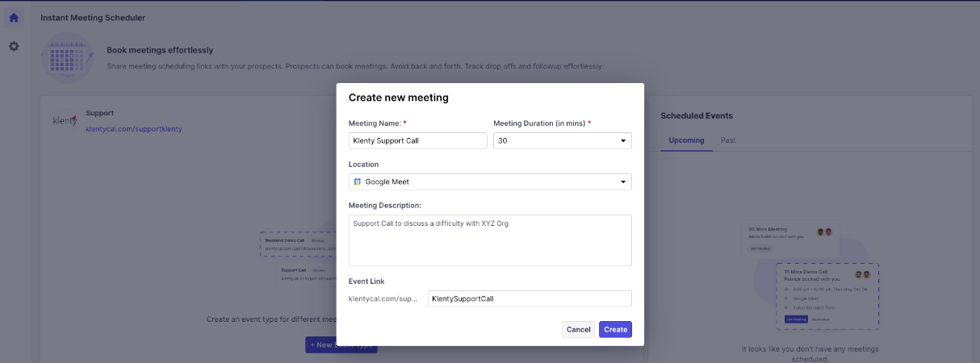Click the Google Meet icon in Location
The image size is (980, 363).
(358, 182)
